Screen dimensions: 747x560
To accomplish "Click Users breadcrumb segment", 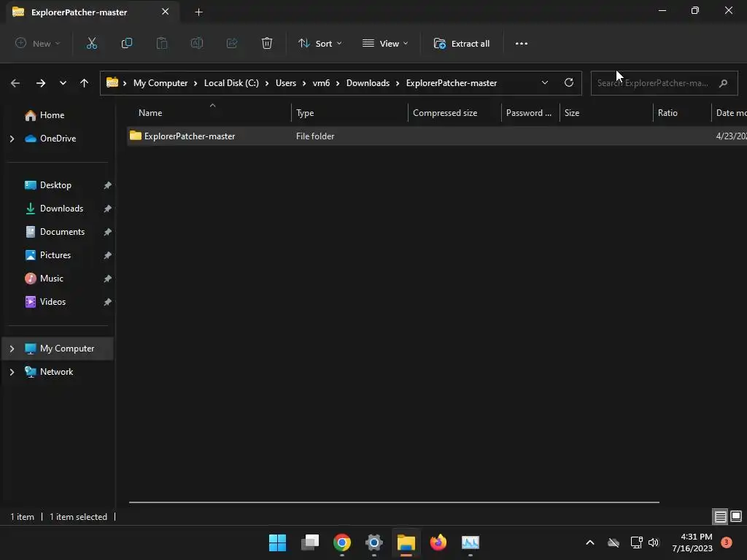I will click(x=286, y=83).
